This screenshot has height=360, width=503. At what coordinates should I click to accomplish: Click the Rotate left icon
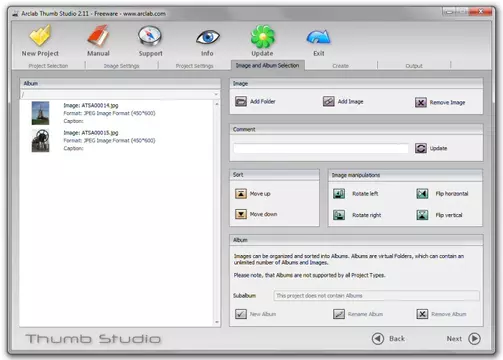click(x=339, y=194)
